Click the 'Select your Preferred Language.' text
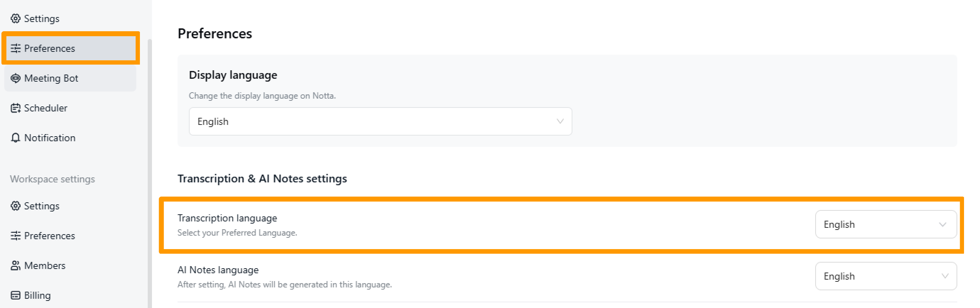This screenshot has height=308, width=980. [237, 233]
